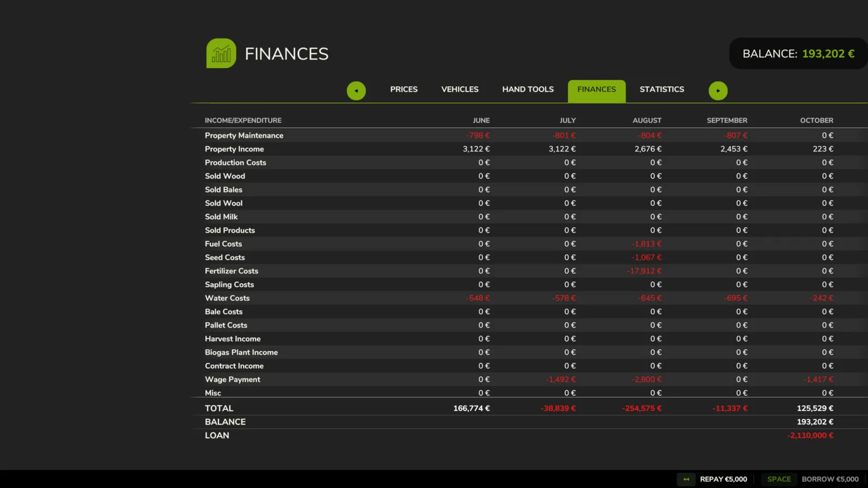This screenshot has width=868, height=488.
Task: Click the Balance 193,202 € display
Action: tap(799, 54)
